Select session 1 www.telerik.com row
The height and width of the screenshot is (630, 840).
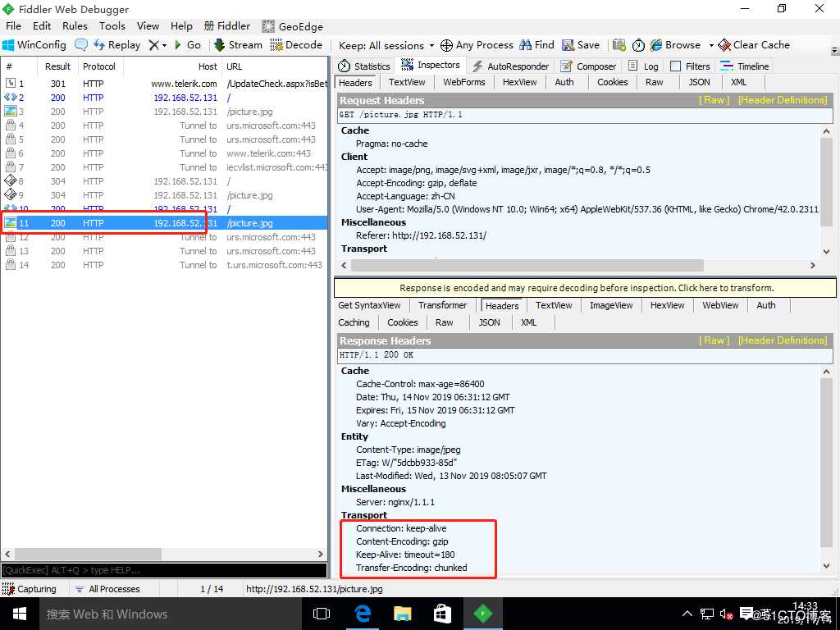point(164,84)
